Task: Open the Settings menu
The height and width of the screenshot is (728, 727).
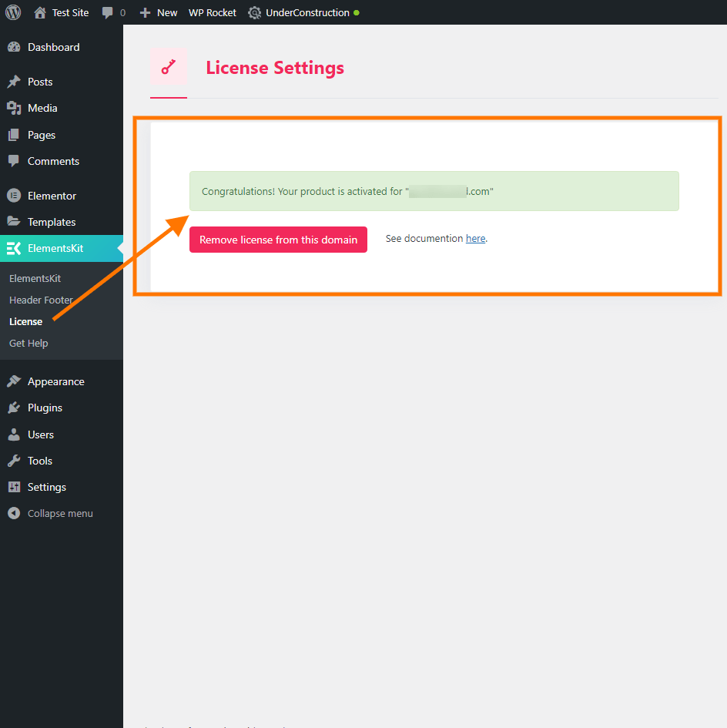Action: click(47, 487)
